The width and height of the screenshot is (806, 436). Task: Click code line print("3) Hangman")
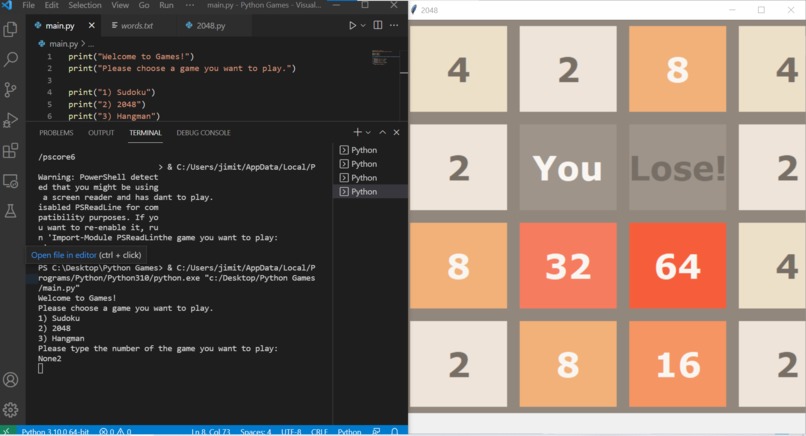coord(114,116)
